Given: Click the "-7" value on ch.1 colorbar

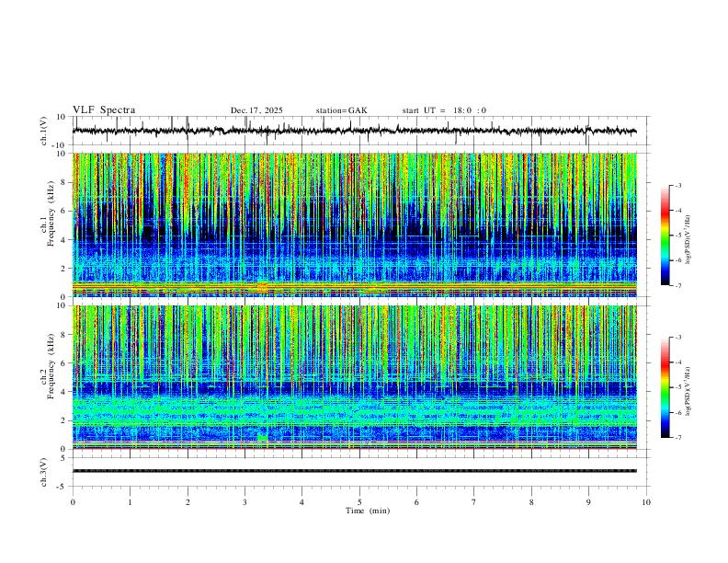Looking at the screenshot, I should click(677, 286).
